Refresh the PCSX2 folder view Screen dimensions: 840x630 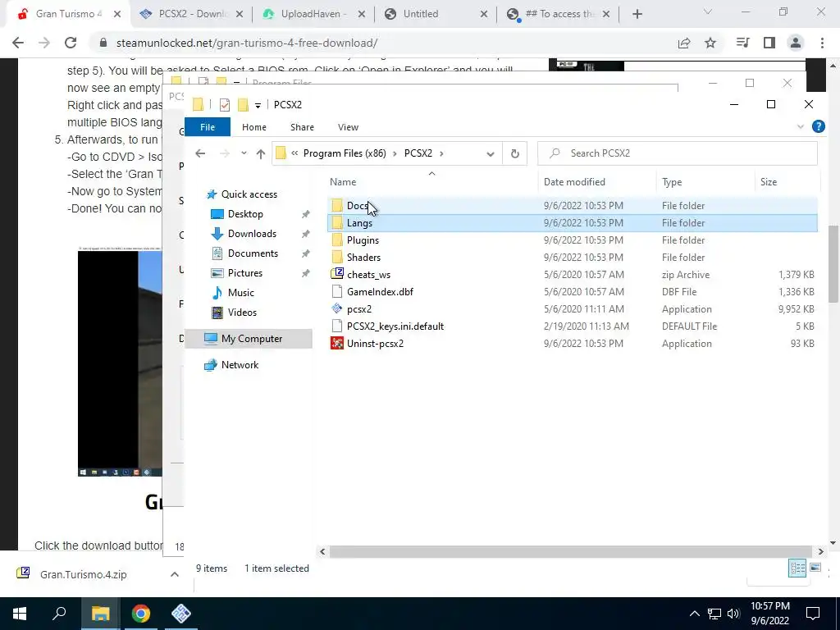click(x=515, y=153)
